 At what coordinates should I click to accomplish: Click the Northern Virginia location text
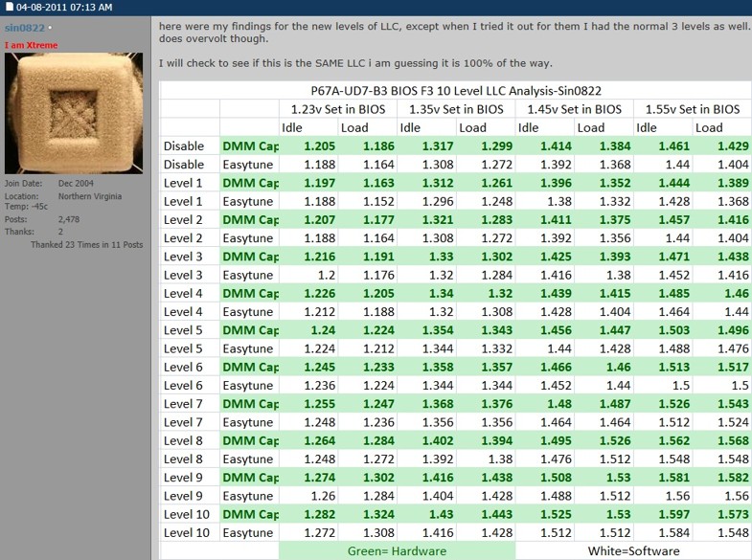point(90,196)
